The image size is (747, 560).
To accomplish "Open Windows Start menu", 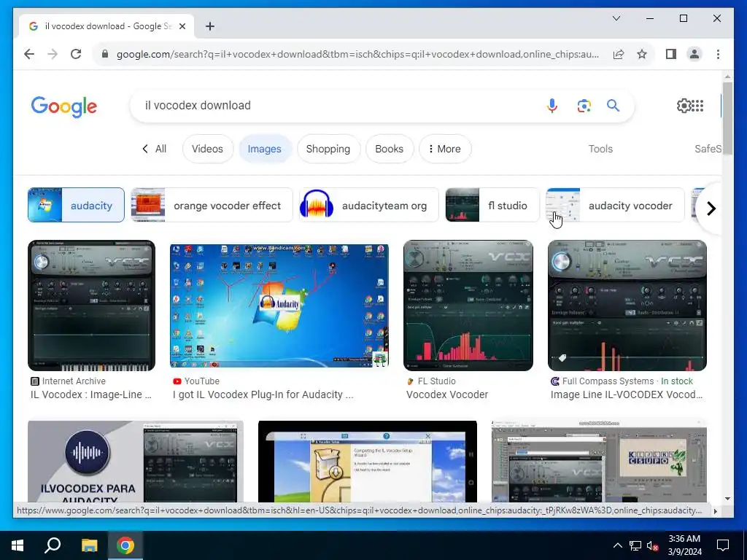I will point(18,545).
